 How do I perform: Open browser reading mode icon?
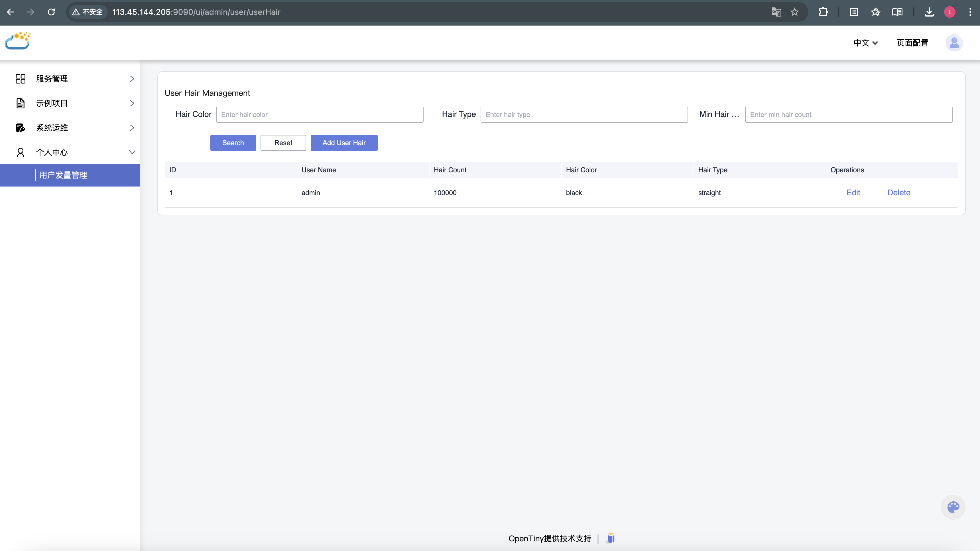tap(897, 12)
